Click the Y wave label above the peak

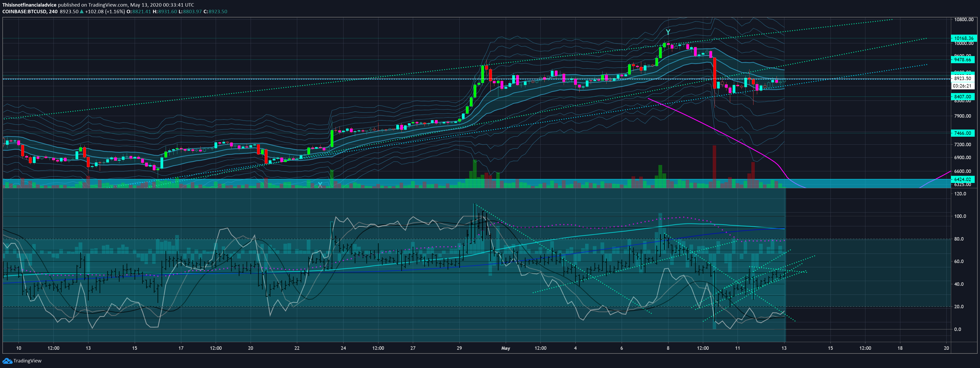pyautogui.click(x=668, y=32)
